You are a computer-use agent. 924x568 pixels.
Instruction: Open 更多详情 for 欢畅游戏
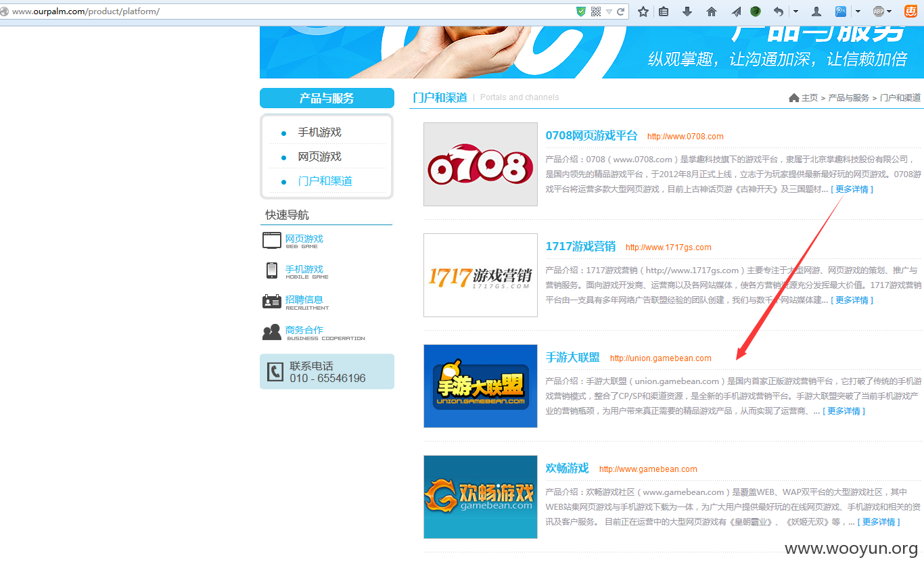(x=879, y=522)
